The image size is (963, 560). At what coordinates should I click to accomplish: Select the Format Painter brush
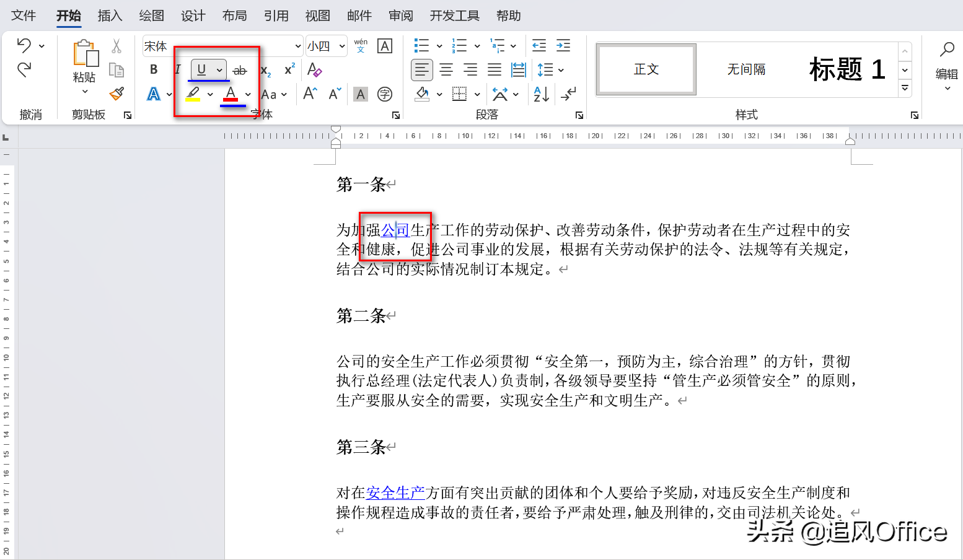pyautogui.click(x=117, y=94)
